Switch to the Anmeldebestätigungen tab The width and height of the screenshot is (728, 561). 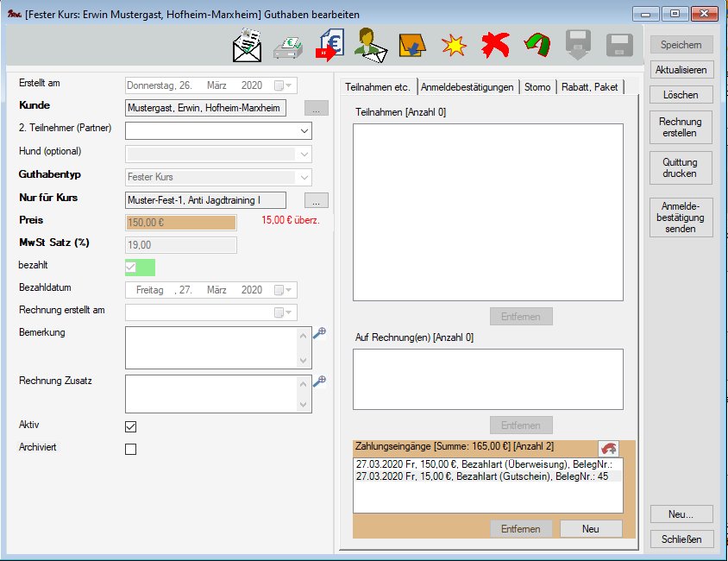pos(468,87)
